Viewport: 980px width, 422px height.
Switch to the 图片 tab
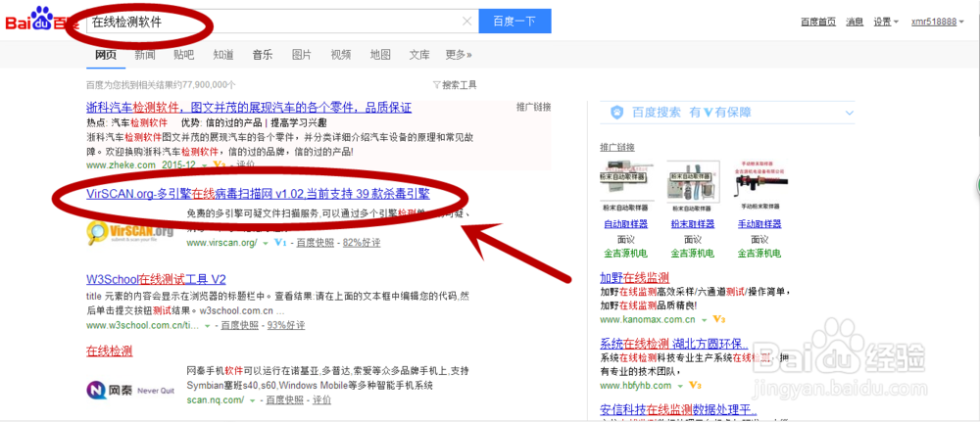[x=301, y=54]
